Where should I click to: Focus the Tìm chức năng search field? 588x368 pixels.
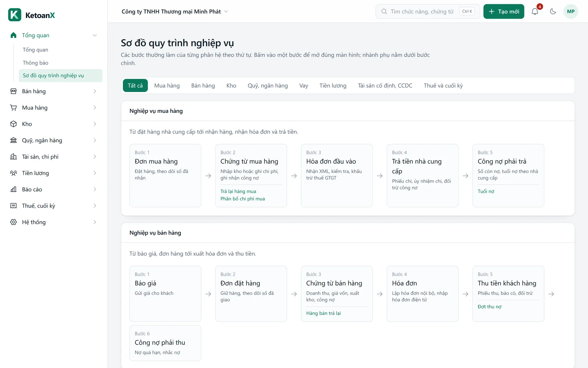[428, 11]
